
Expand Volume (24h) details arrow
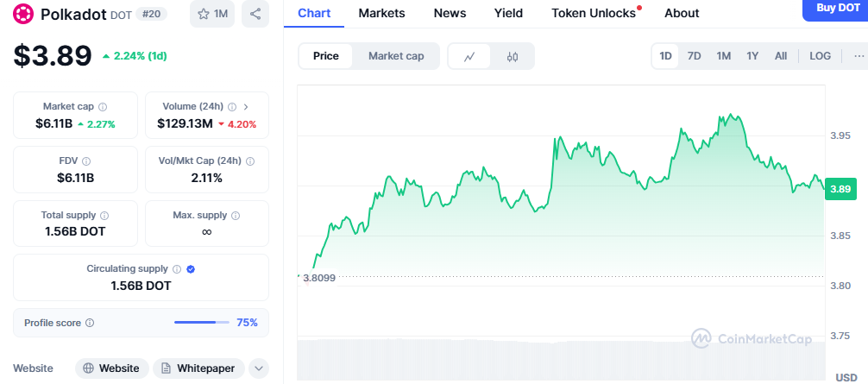click(246, 107)
